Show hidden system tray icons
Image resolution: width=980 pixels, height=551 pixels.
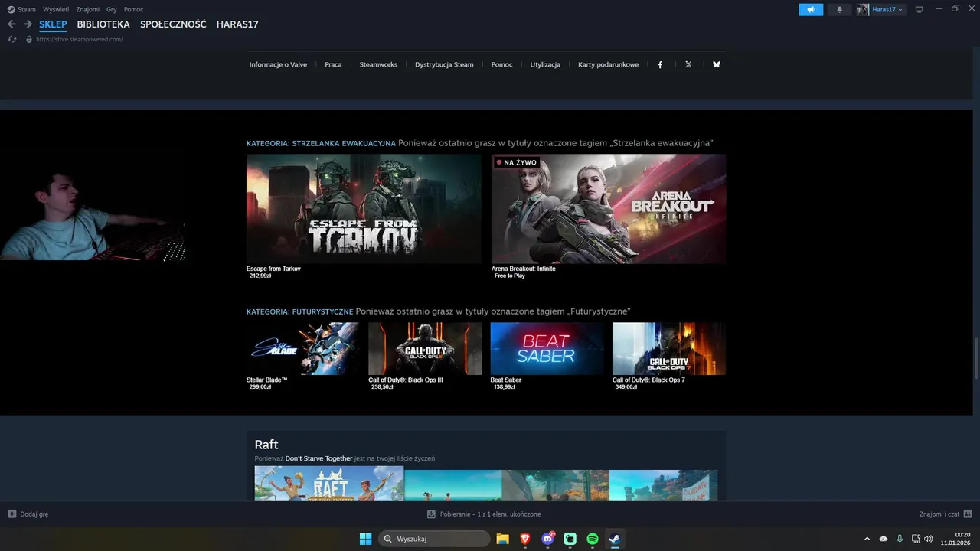tap(867, 539)
